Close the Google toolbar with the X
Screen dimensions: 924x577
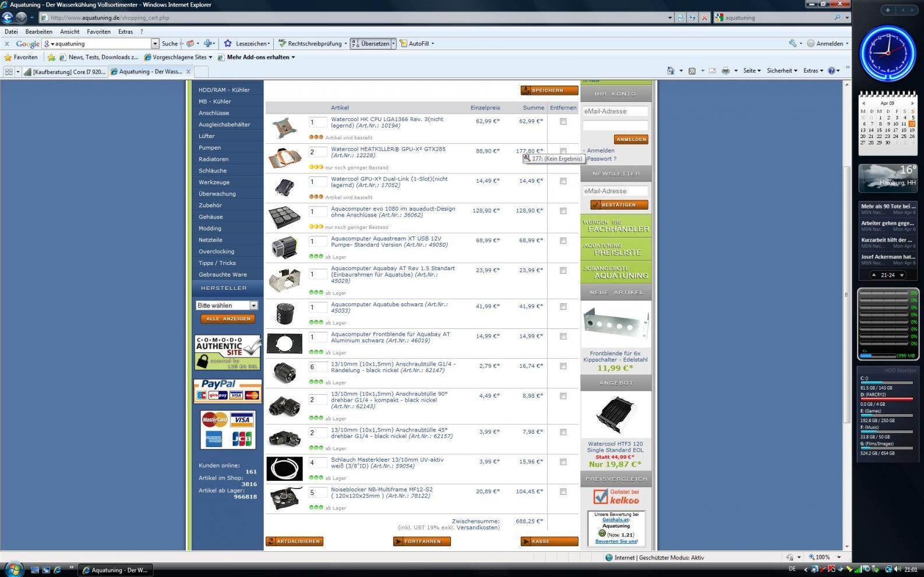click(6, 44)
